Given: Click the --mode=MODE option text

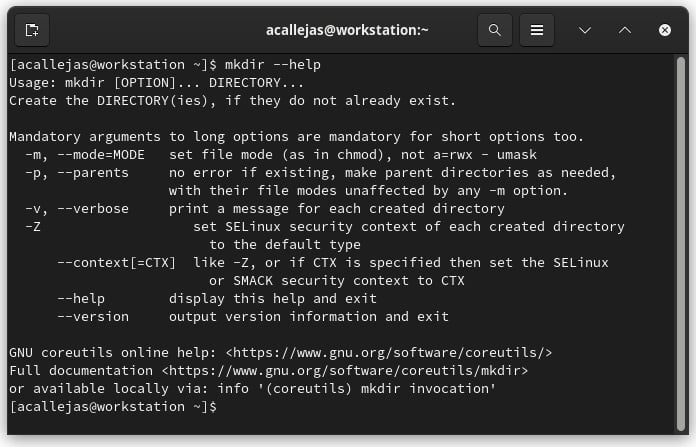Looking at the screenshot, I should (x=101, y=154).
